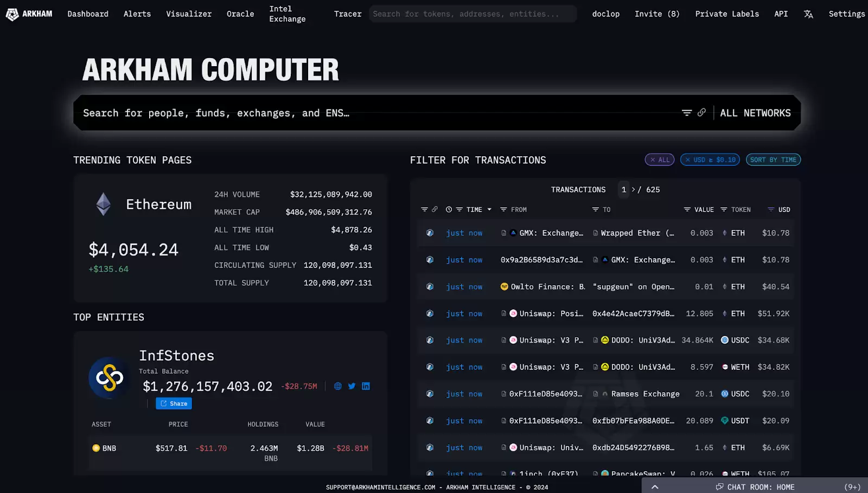Remove the ALL filter chip
Screen dimensions: 868x493
653,160
